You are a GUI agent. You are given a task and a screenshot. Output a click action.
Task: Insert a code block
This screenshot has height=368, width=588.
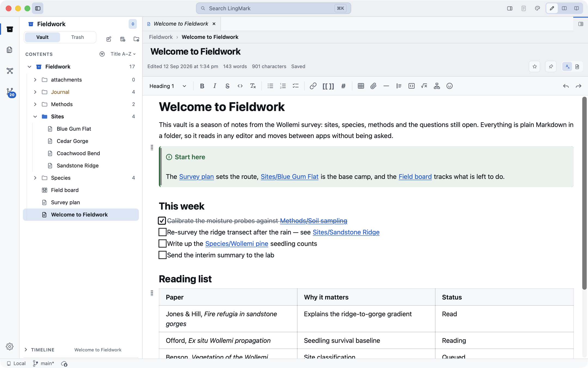411,86
